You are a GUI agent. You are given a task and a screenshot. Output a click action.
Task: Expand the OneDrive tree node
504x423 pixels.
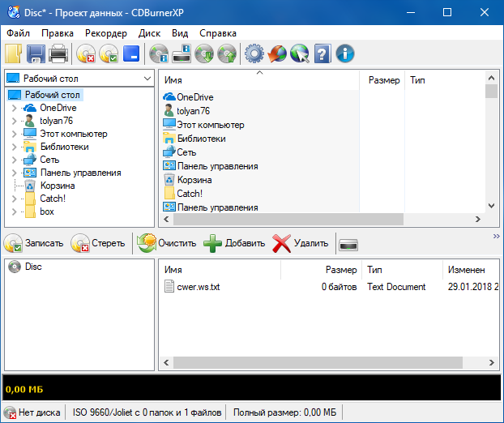pyautogui.click(x=14, y=108)
